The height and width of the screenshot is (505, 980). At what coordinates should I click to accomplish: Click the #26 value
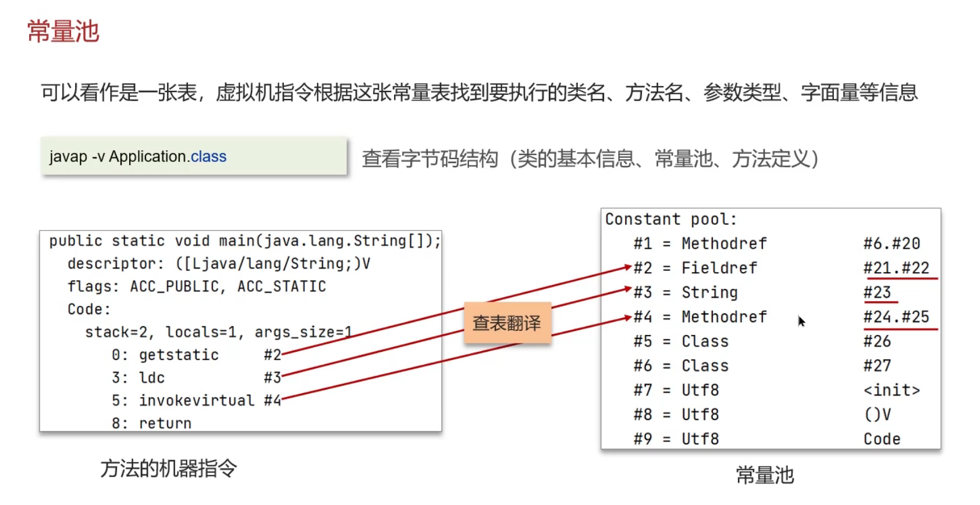(x=877, y=341)
